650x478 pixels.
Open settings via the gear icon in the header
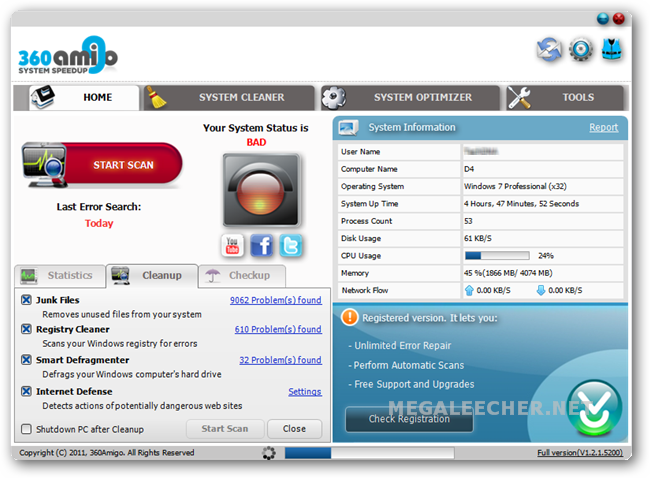click(x=580, y=49)
